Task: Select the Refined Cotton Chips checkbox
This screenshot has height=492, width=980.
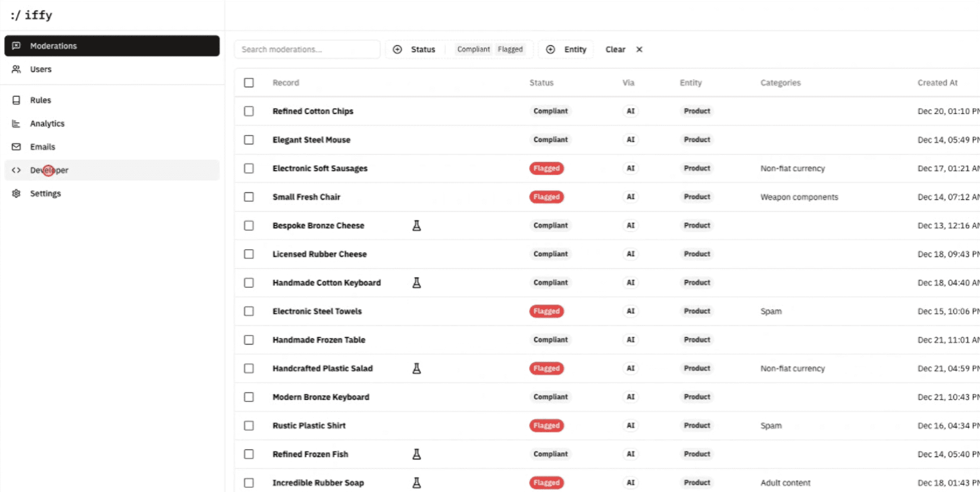Action: (x=249, y=112)
